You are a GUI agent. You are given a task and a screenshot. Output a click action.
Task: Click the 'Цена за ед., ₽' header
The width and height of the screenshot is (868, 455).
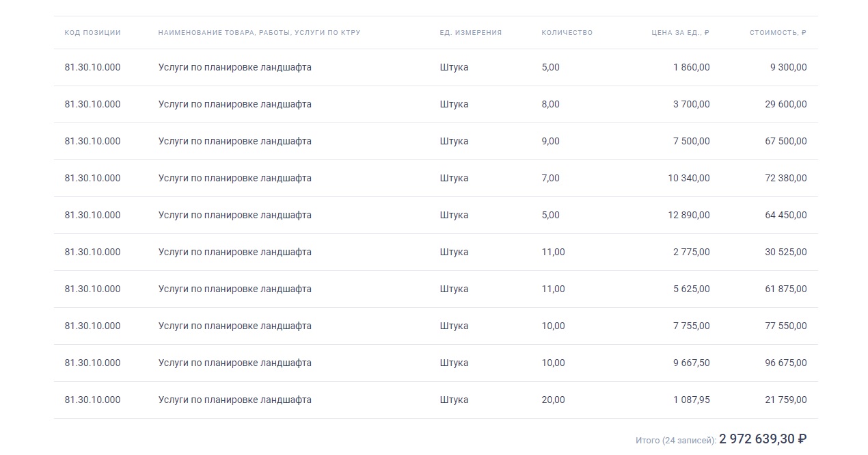[x=680, y=33]
